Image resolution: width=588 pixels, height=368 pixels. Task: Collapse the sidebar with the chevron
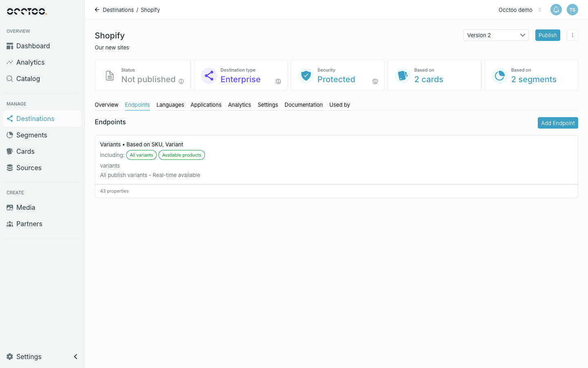76,357
